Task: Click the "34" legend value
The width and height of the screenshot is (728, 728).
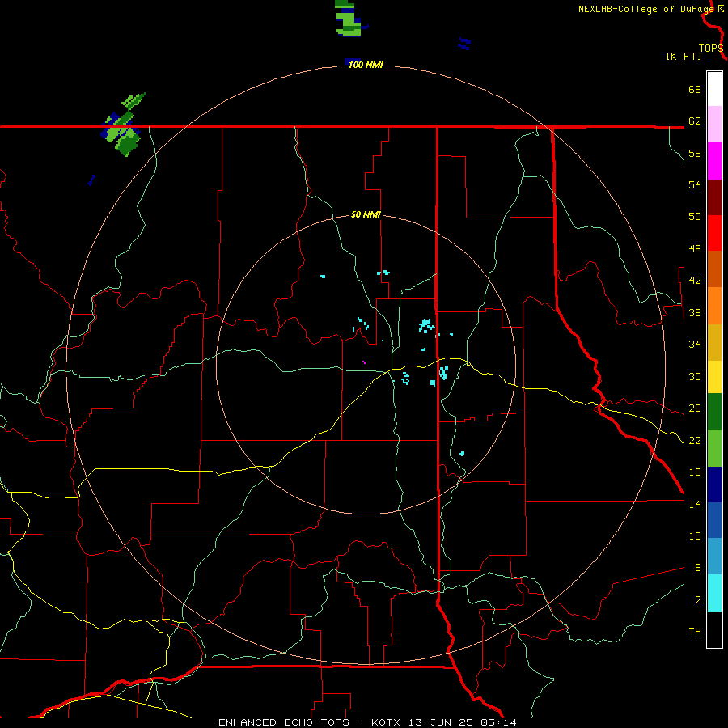Action: pos(695,345)
